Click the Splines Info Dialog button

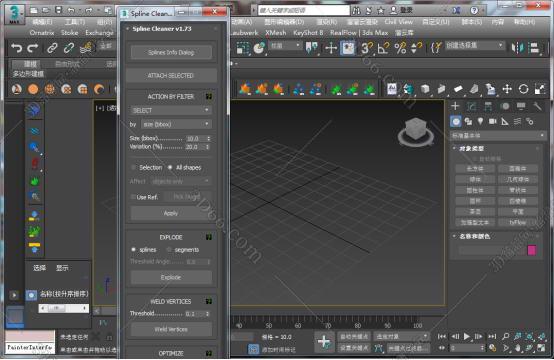pyautogui.click(x=171, y=52)
